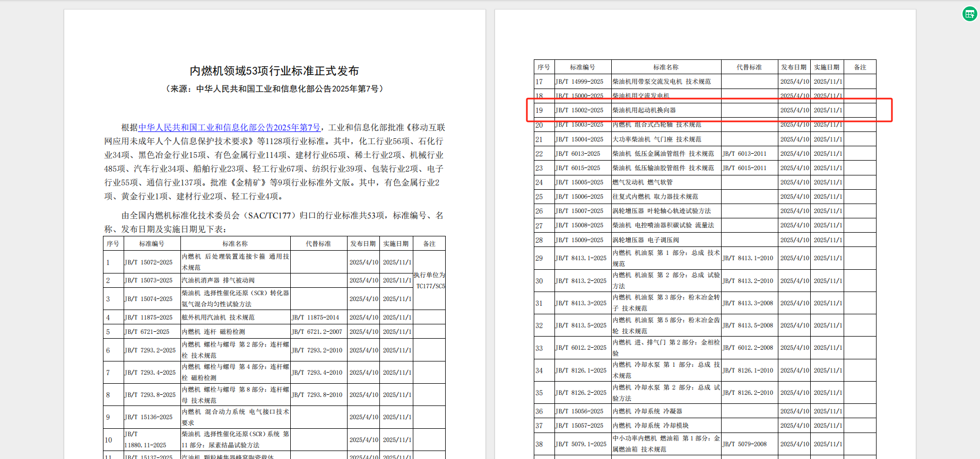Click the 标准名称 header in the right table
Image resolution: width=980 pixels, height=459 pixels.
(x=666, y=67)
